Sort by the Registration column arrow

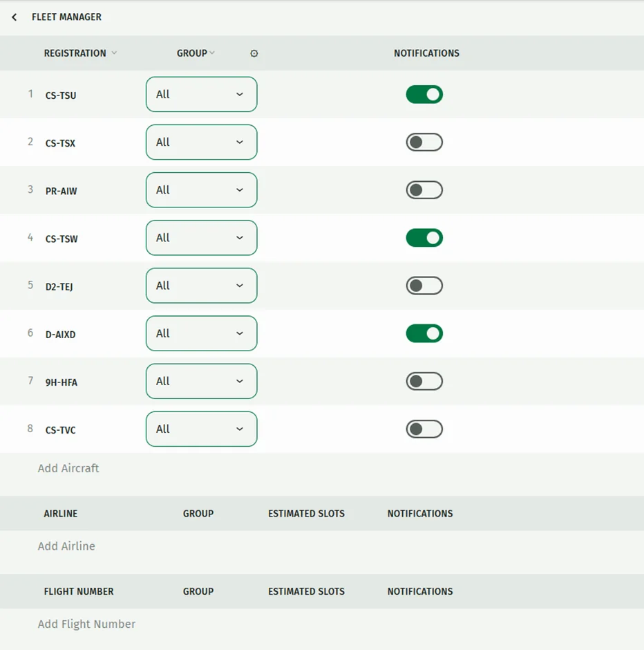114,53
